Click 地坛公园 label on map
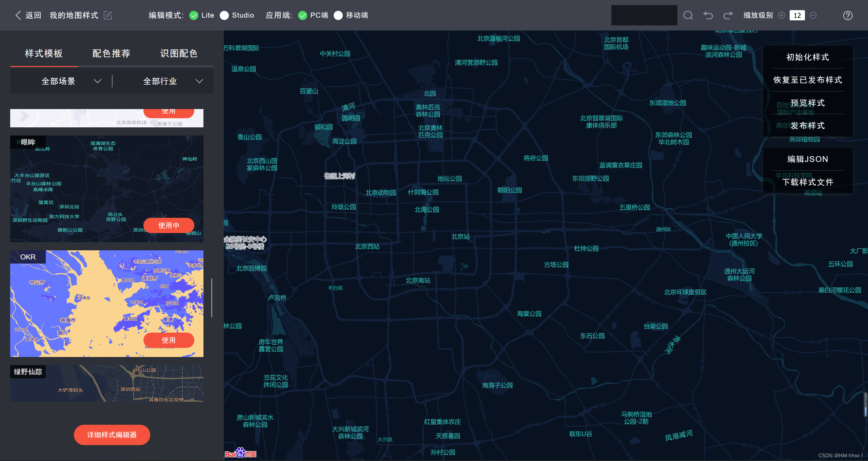The image size is (868, 461). coord(450,179)
